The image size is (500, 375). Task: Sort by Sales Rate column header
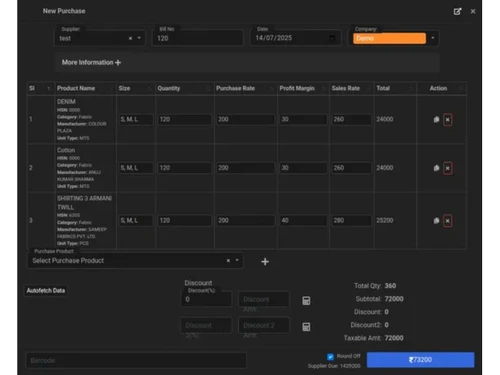351,88
